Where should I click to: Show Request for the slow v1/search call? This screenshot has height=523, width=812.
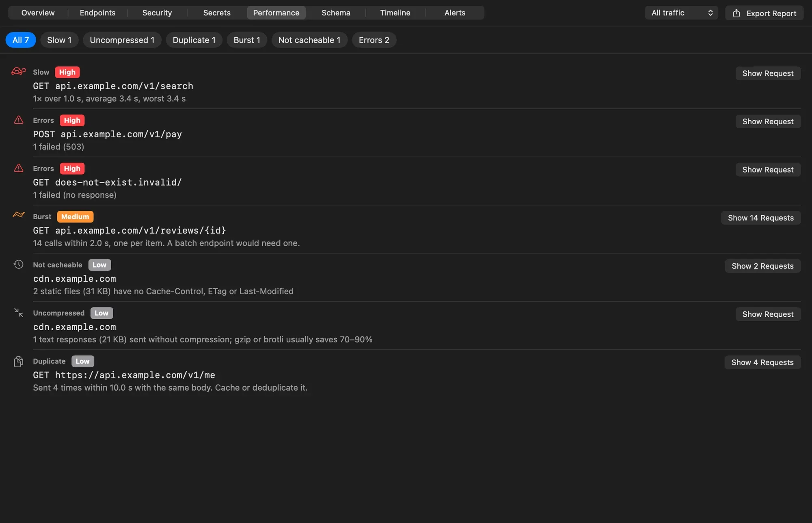pyautogui.click(x=768, y=73)
